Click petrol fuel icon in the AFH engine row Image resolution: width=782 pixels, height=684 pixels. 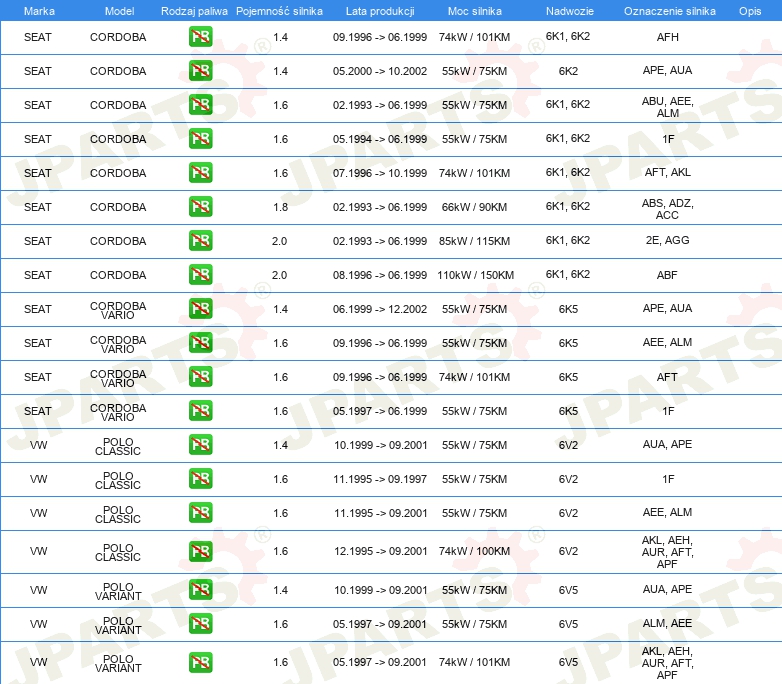tap(200, 37)
